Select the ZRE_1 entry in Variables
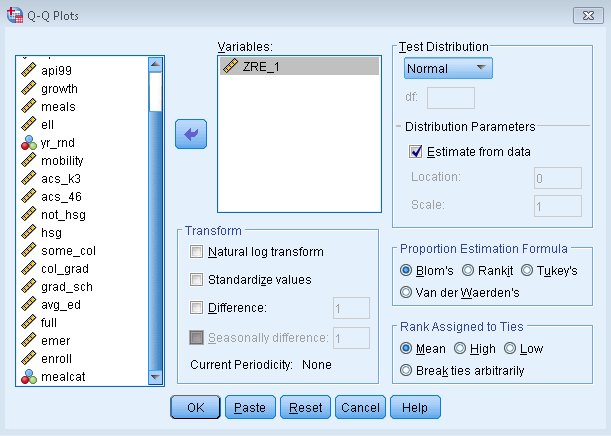The height and width of the screenshot is (436, 611). [299, 66]
